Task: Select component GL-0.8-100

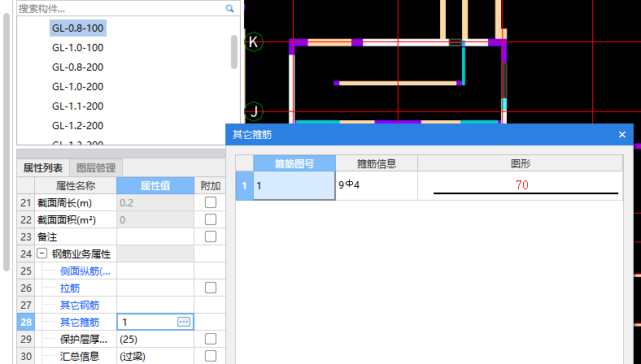Action: (x=77, y=28)
